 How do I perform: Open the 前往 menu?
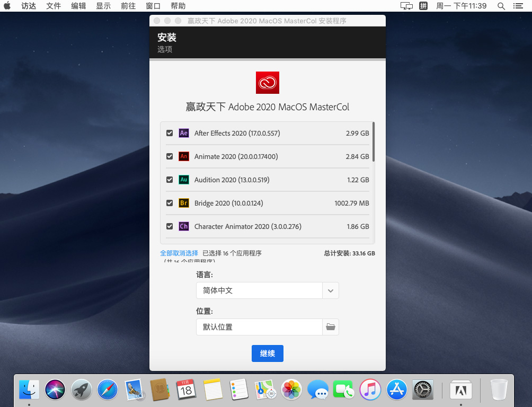point(128,6)
